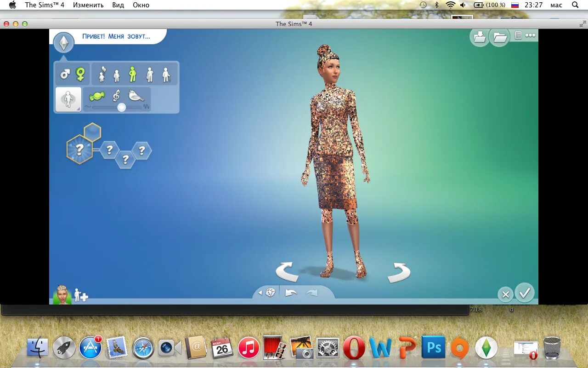The image size is (588, 368).
Task: Pick the third trait hexagon
Action: click(x=141, y=150)
